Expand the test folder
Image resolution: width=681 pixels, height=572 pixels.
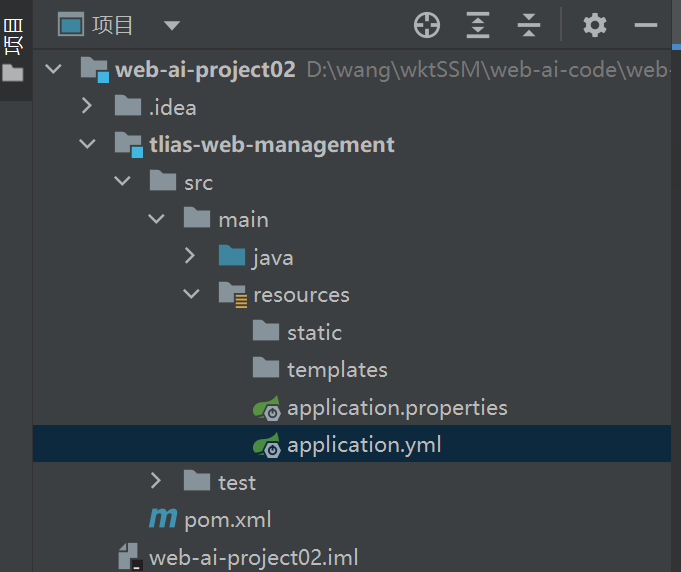tap(156, 482)
